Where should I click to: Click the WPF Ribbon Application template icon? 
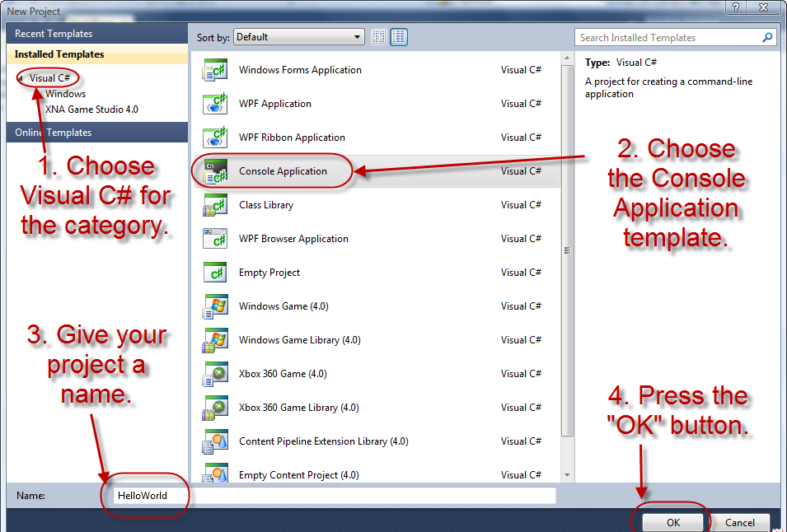pos(215,138)
